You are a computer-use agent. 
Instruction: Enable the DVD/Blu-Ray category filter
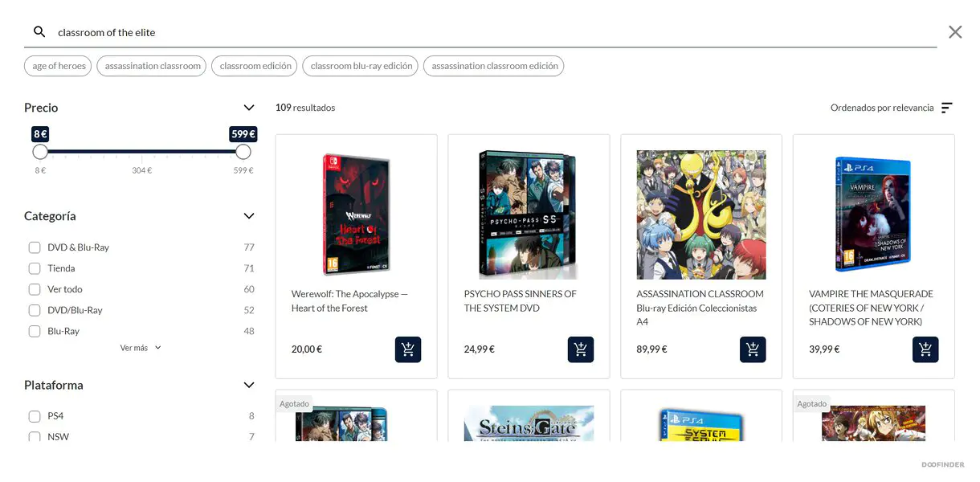35,310
